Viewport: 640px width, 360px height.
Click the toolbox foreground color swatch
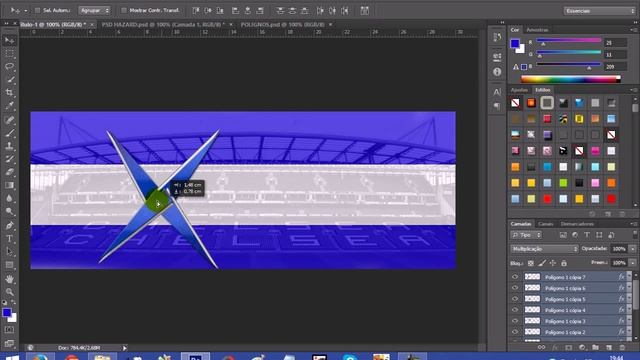click(7, 312)
